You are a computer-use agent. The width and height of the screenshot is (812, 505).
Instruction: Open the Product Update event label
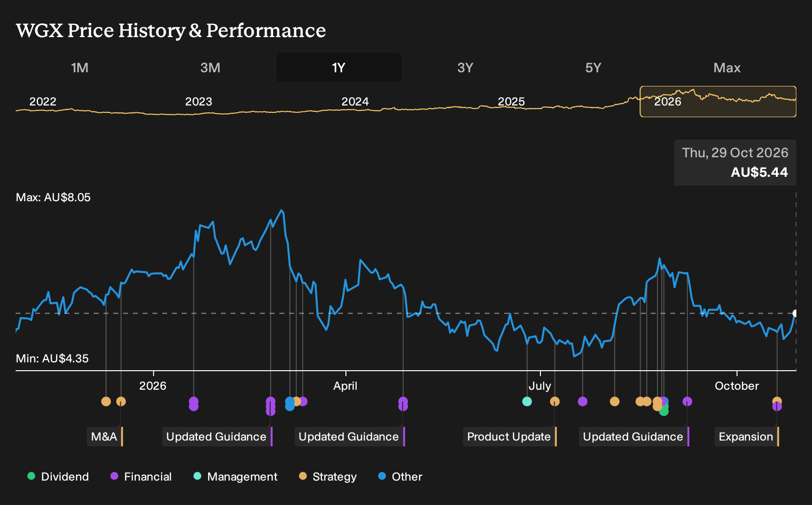pyautogui.click(x=510, y=437)
